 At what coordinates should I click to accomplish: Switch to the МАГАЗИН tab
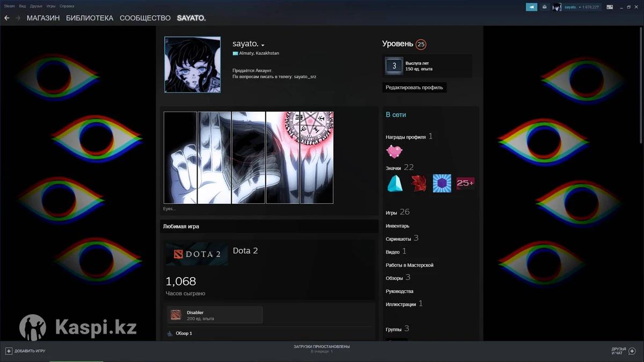pos(43,18)
